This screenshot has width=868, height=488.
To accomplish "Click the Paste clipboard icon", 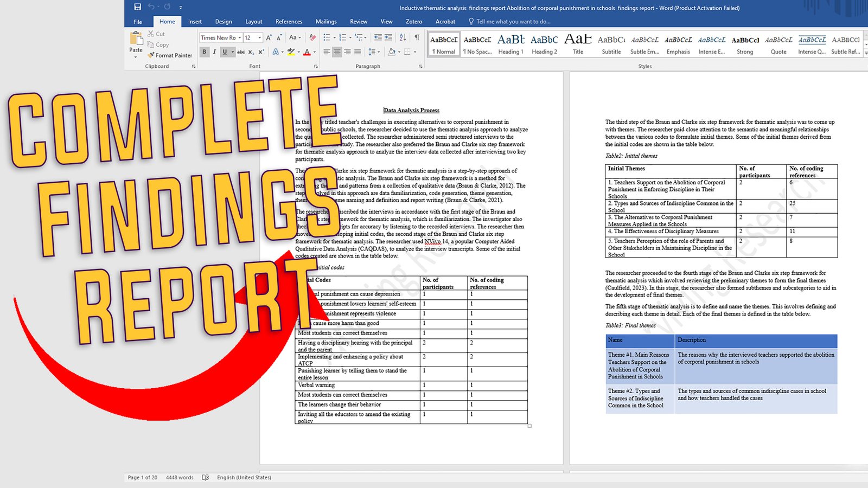I will [x=136, y=38].
